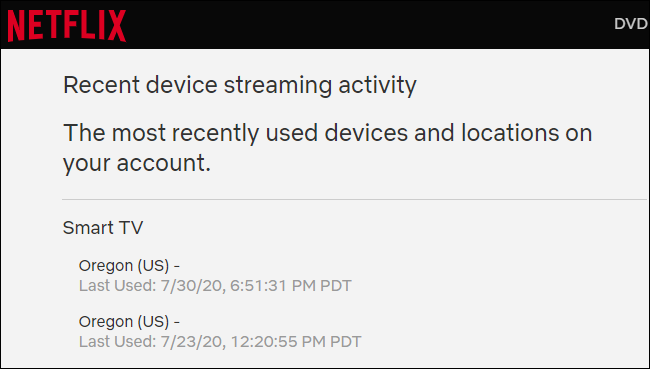Select the Smart TV device label
This screenshot has width=650, height=369.
click(x=103, y=228)
